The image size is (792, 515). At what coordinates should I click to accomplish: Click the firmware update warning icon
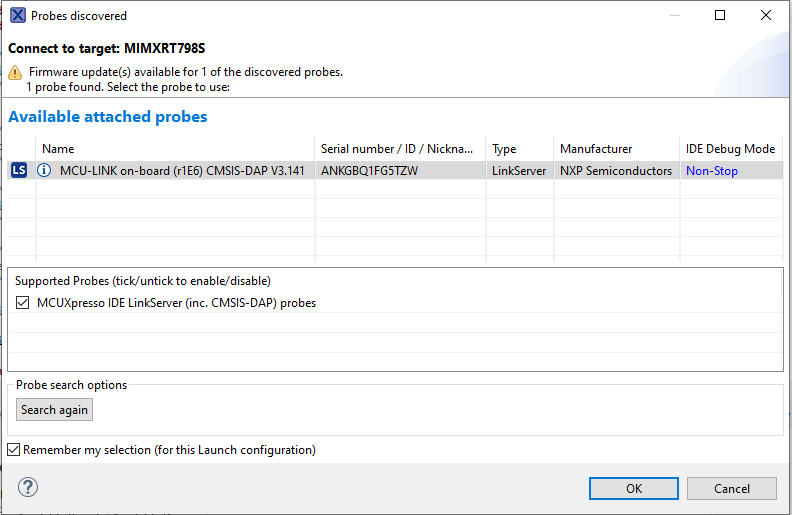pos(15,73)
